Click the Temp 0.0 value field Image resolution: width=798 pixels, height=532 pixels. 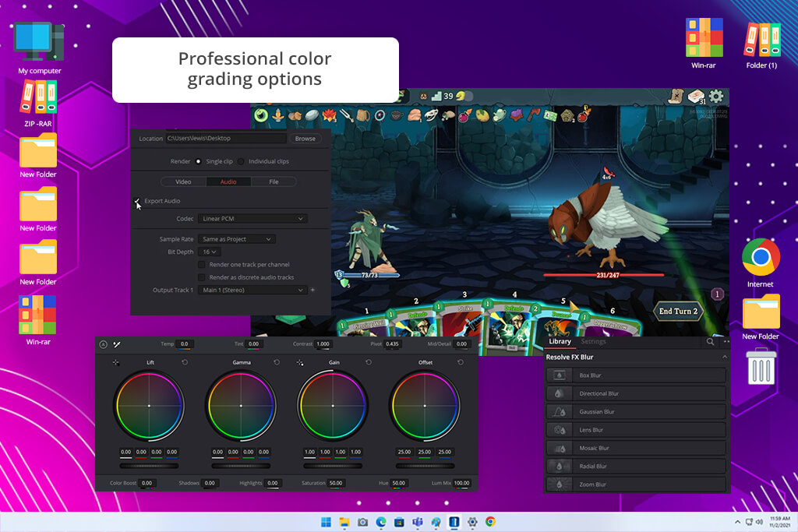184,344
